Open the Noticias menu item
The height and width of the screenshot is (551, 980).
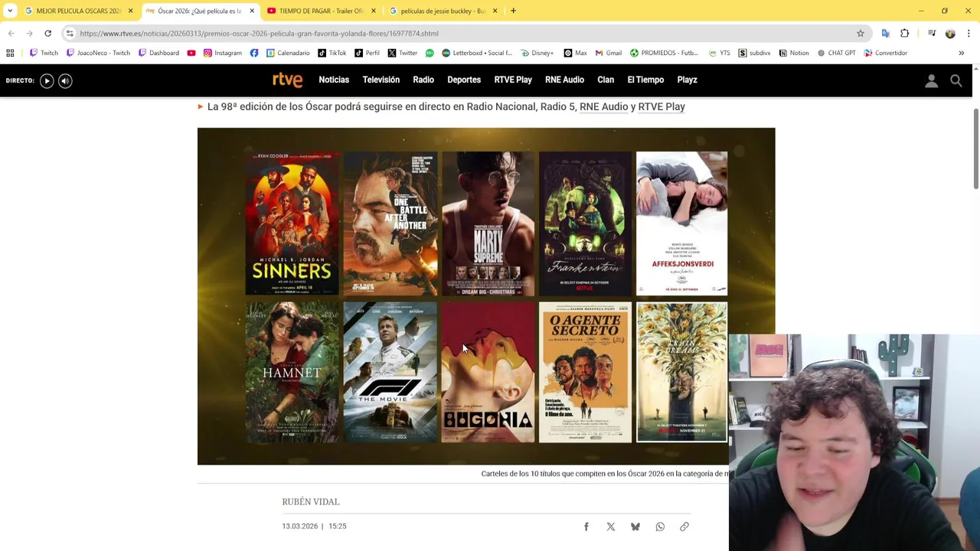point(334,80)
